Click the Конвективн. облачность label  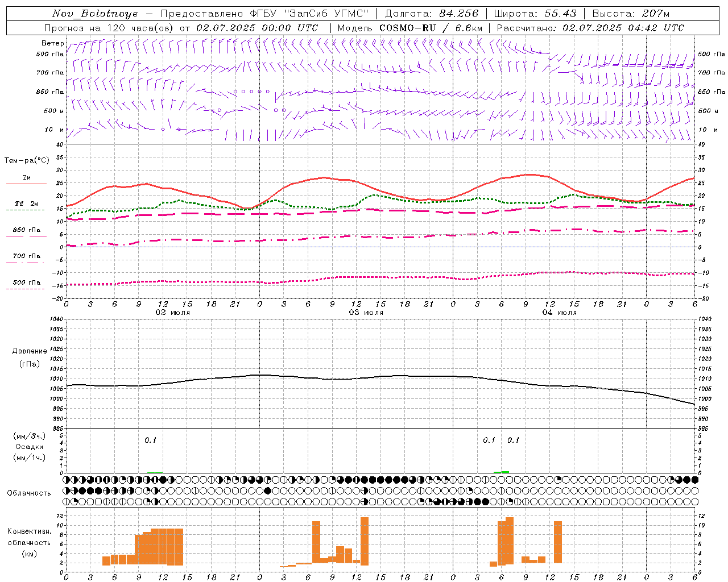[x=29, y=537]
